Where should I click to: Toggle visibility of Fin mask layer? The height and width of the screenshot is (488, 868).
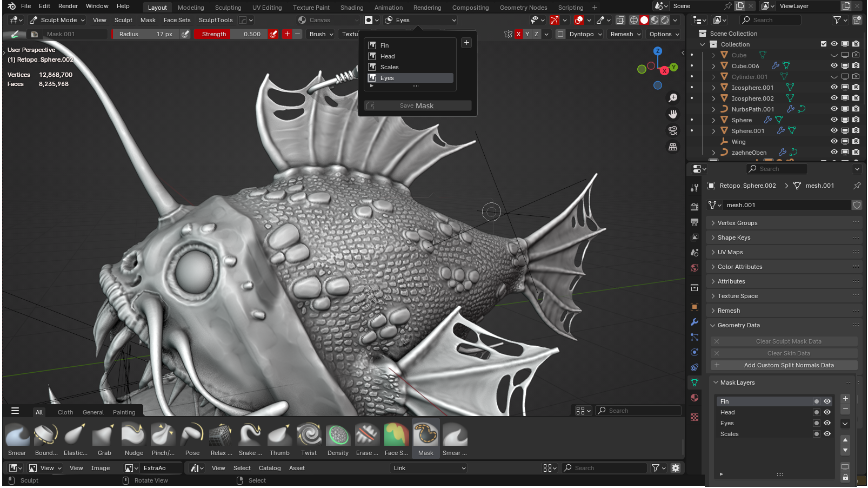[x=827, y=401]
